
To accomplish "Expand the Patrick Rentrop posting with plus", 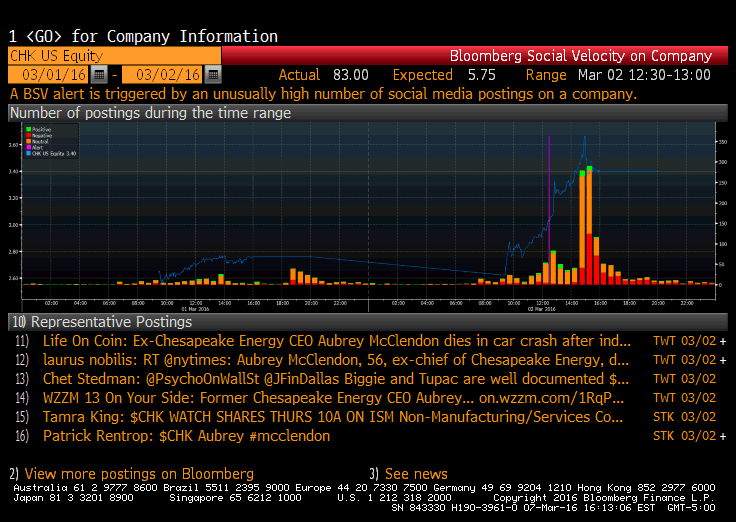I will [722, 436].
